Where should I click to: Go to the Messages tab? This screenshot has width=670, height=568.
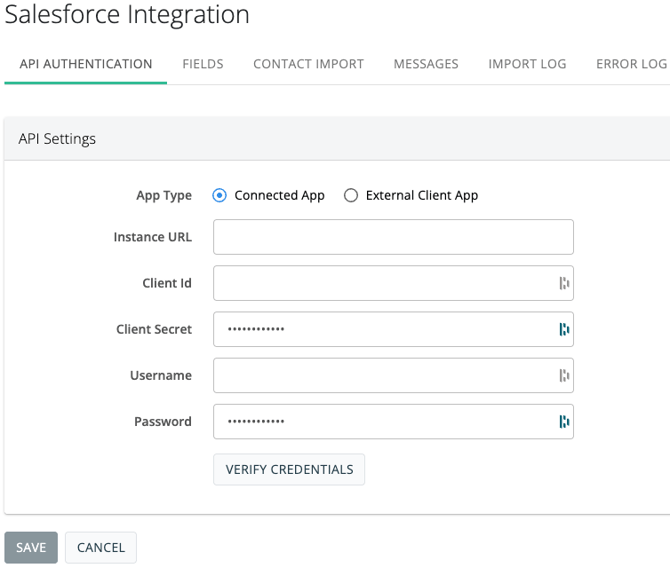coord(426,64)
